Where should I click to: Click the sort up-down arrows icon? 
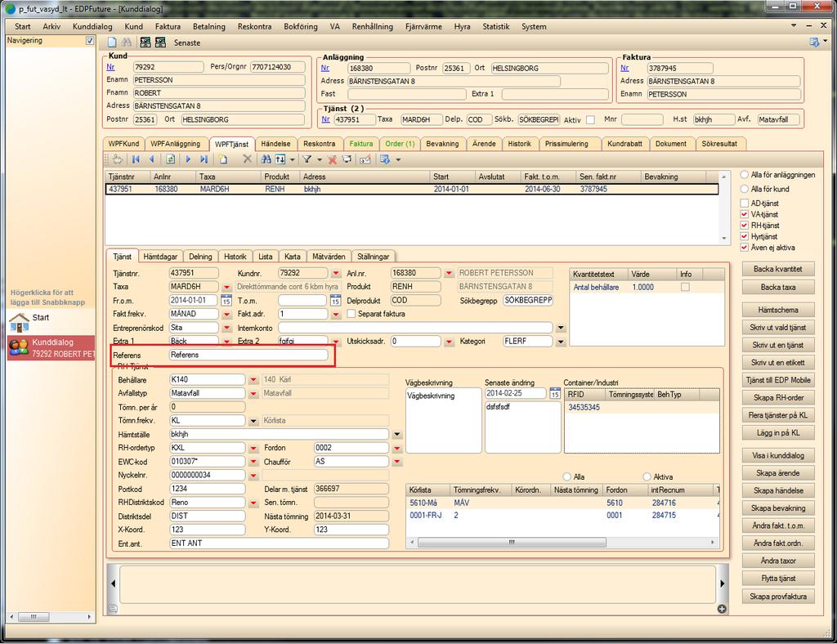pyautogui.click(x=281, y=159)
